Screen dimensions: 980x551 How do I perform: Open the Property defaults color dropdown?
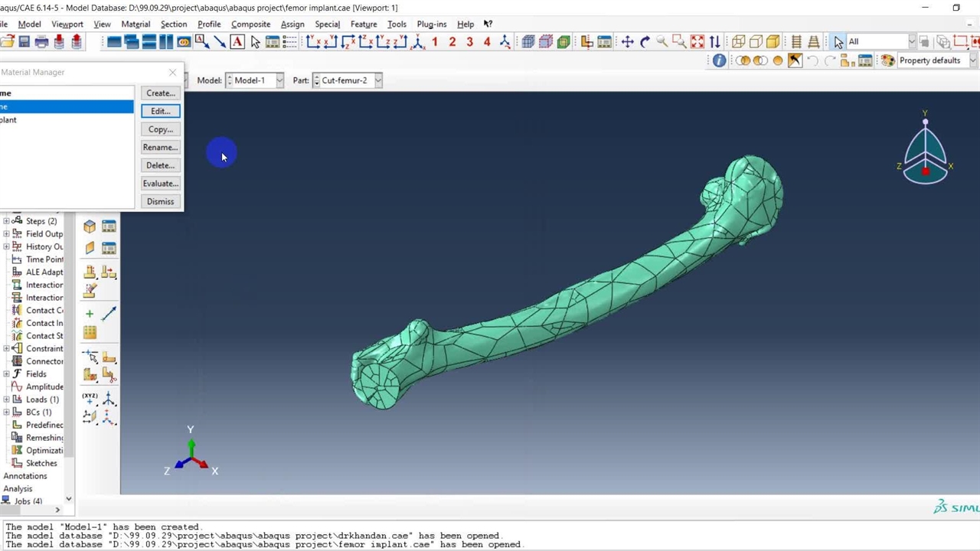pyautogui.click(x=972, y=60)
